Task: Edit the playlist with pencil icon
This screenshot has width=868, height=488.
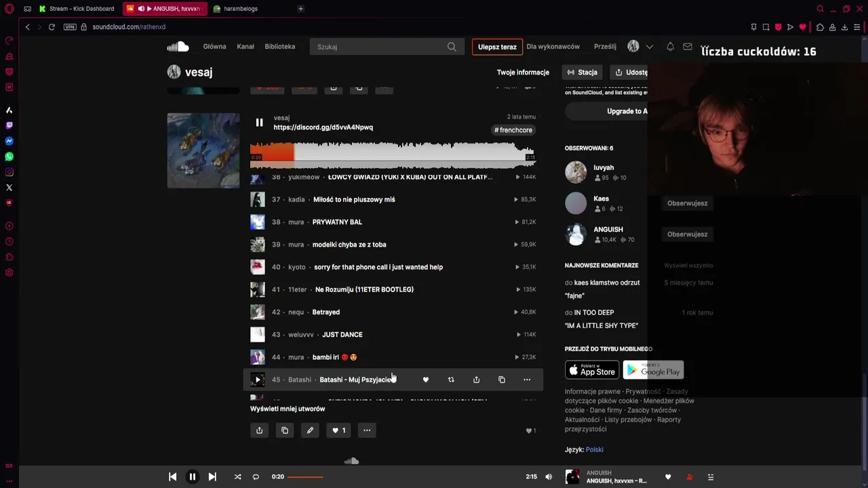Action: 310,430
